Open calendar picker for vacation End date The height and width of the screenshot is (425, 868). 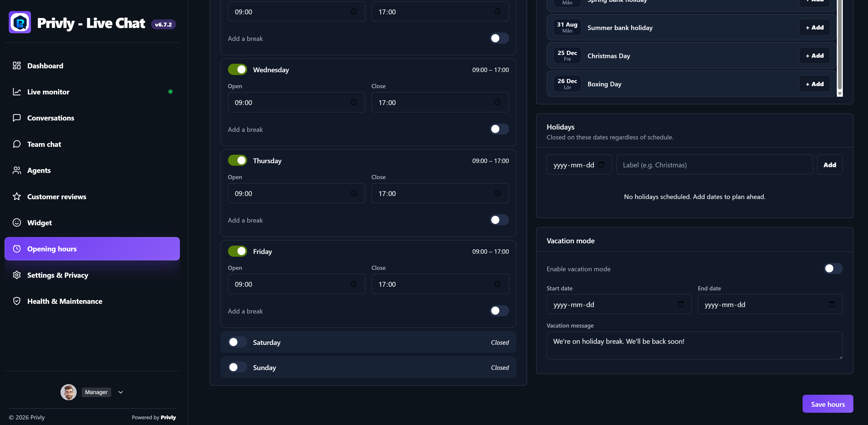point(832,304)
